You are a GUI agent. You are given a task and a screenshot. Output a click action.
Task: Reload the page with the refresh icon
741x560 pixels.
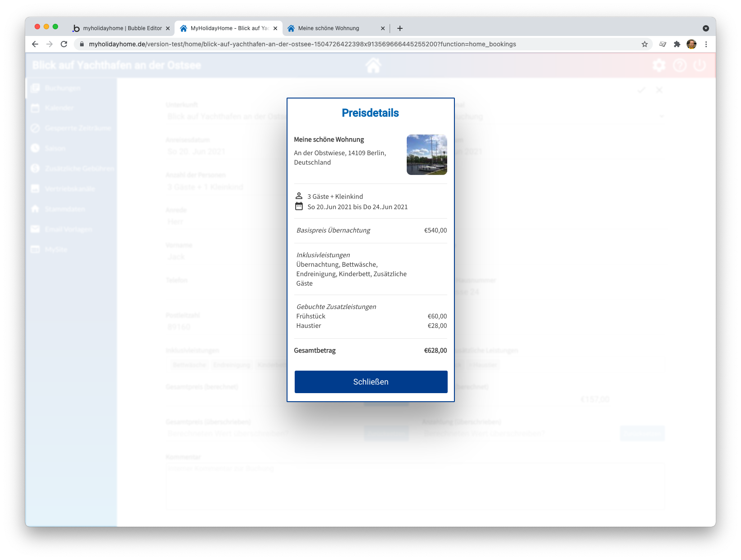pos(64,44)
